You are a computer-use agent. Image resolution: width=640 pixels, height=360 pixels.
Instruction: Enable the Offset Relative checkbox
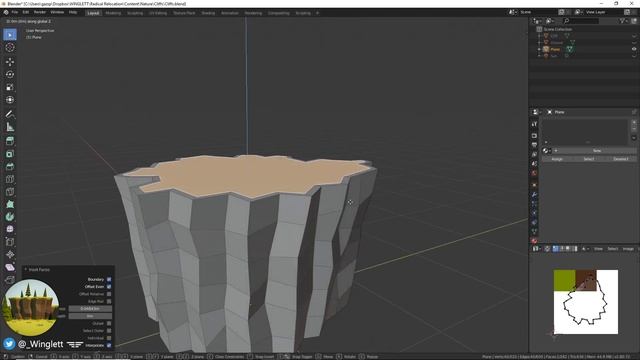tap(109, 294)
